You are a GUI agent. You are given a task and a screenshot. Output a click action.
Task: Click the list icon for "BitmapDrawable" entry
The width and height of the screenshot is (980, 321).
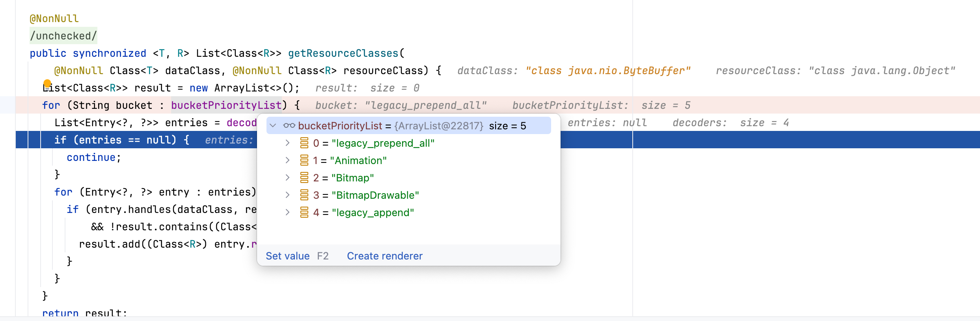pos(304,195)
